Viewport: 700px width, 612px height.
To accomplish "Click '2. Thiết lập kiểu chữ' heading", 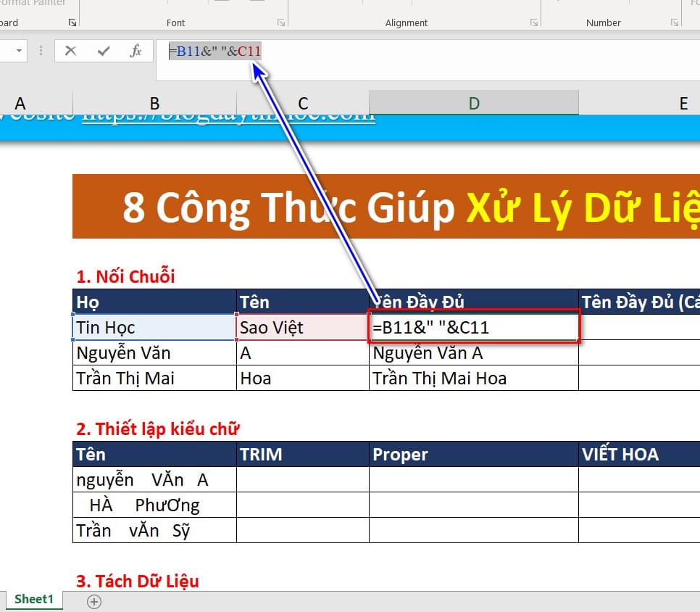I will (x=157, y=429).
